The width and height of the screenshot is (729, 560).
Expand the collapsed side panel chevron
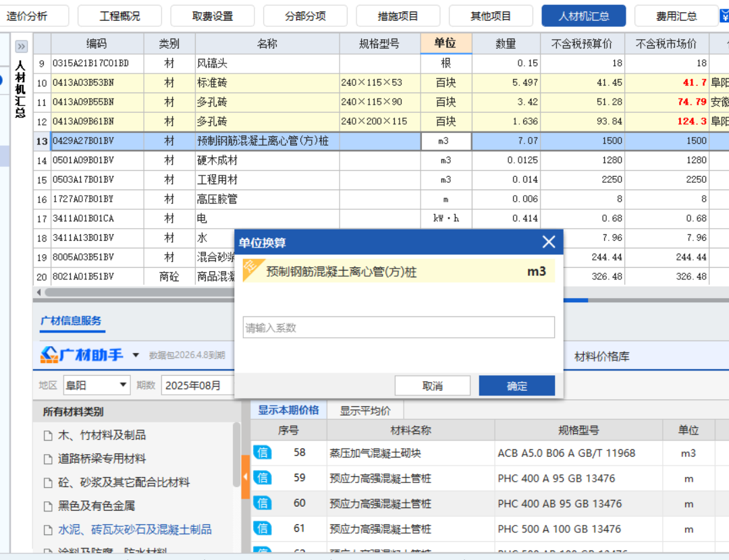[x=22, y=46]
